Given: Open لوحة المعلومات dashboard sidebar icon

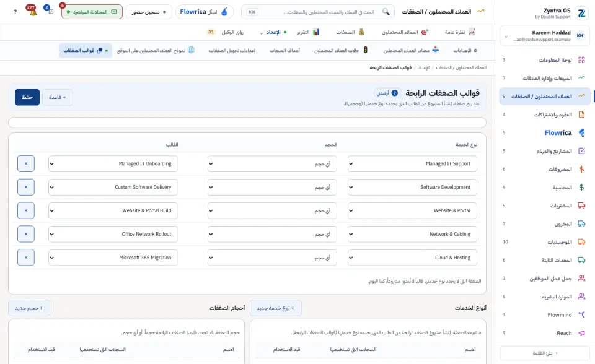Looking at the screenshot, I should 581,60.
